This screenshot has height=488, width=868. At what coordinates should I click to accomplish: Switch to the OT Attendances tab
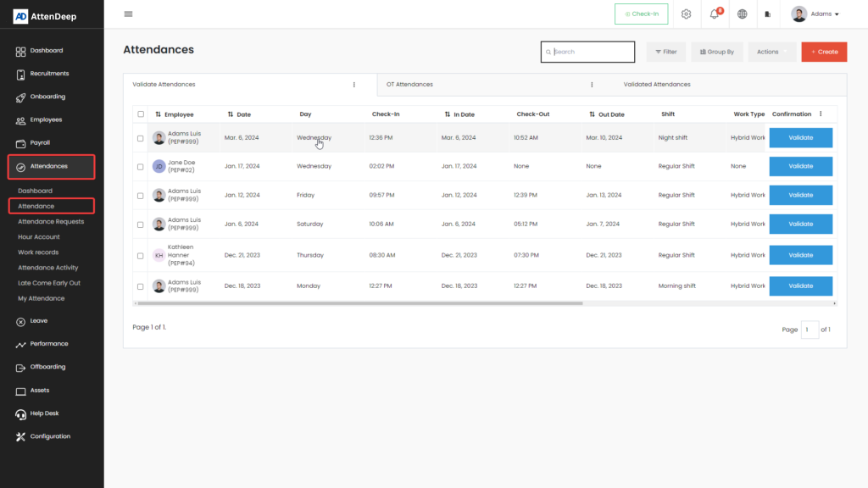click(409, 85)
